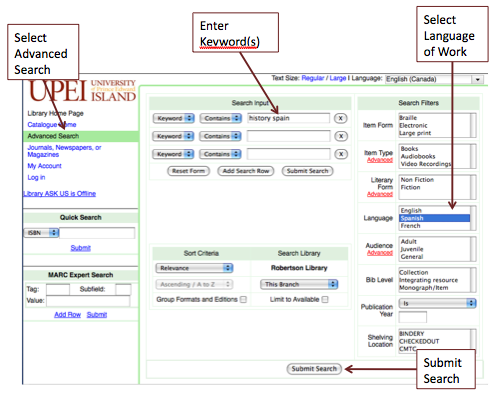Open third row Keyword dropdown
The width and height of the screenshot is (502, 399).
[x=173, y=154]
